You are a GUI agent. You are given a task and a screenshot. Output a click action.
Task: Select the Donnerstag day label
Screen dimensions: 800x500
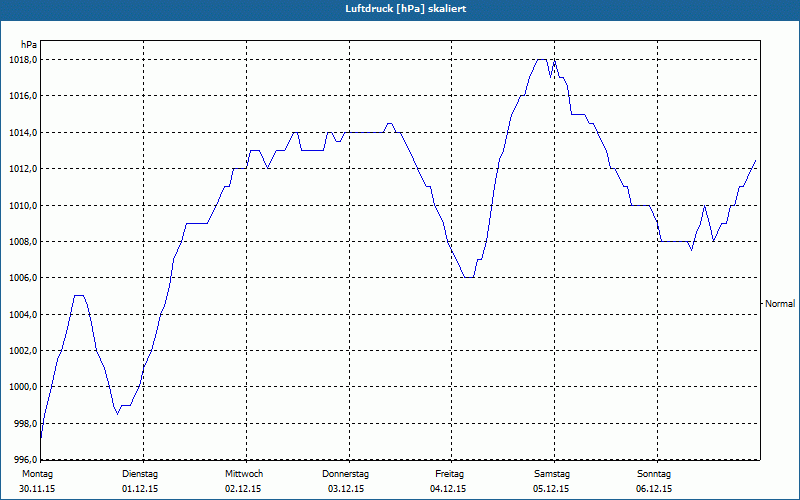[345, 474]
